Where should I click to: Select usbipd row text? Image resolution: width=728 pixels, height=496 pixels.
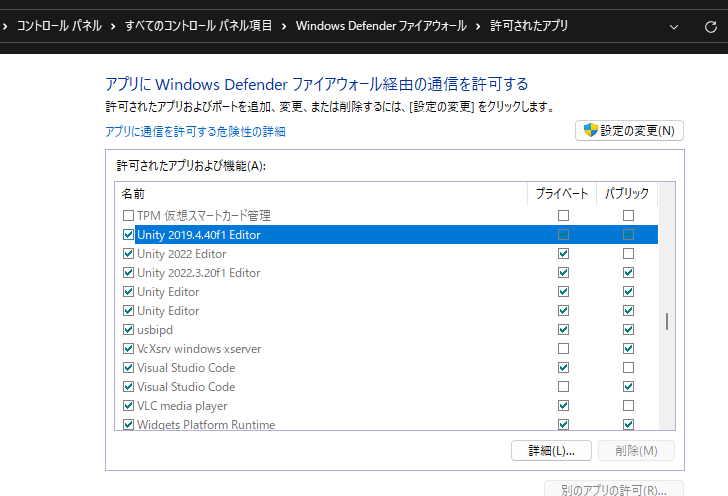click(155, 330)
